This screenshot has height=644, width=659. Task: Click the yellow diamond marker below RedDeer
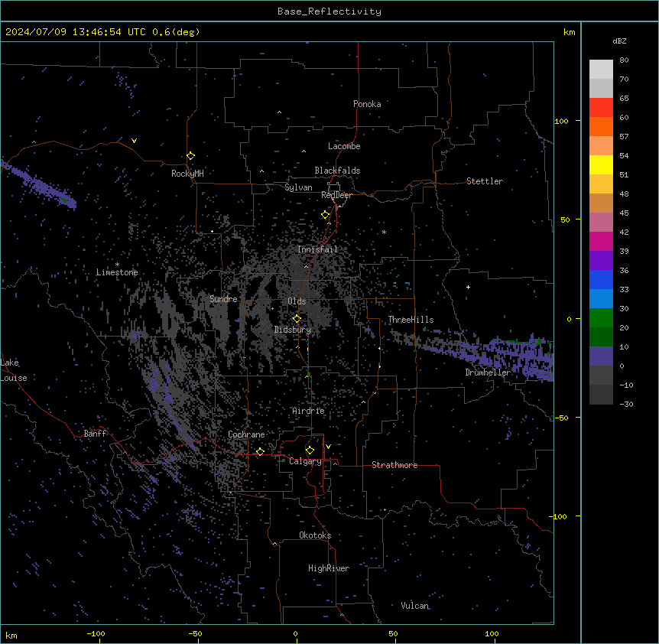pyautogui.click(x=326, y=215)
